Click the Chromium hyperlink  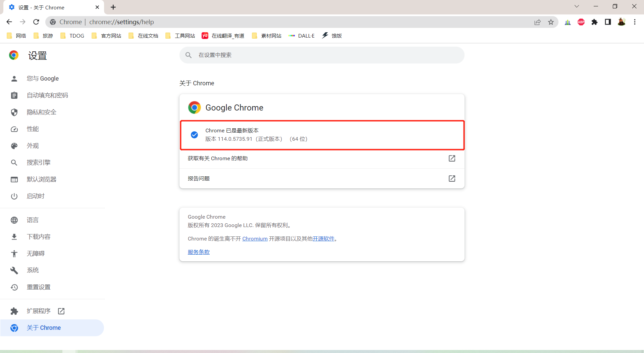(255, 239)
